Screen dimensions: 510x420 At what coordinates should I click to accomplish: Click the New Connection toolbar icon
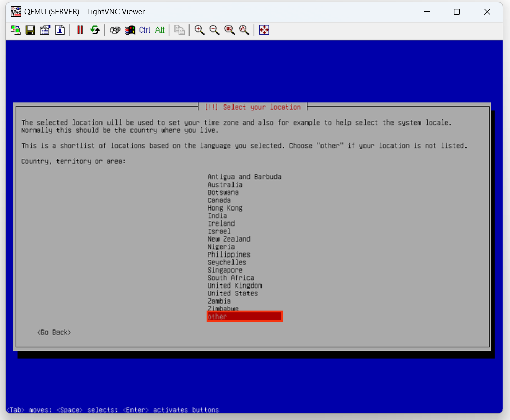point(16,30)
